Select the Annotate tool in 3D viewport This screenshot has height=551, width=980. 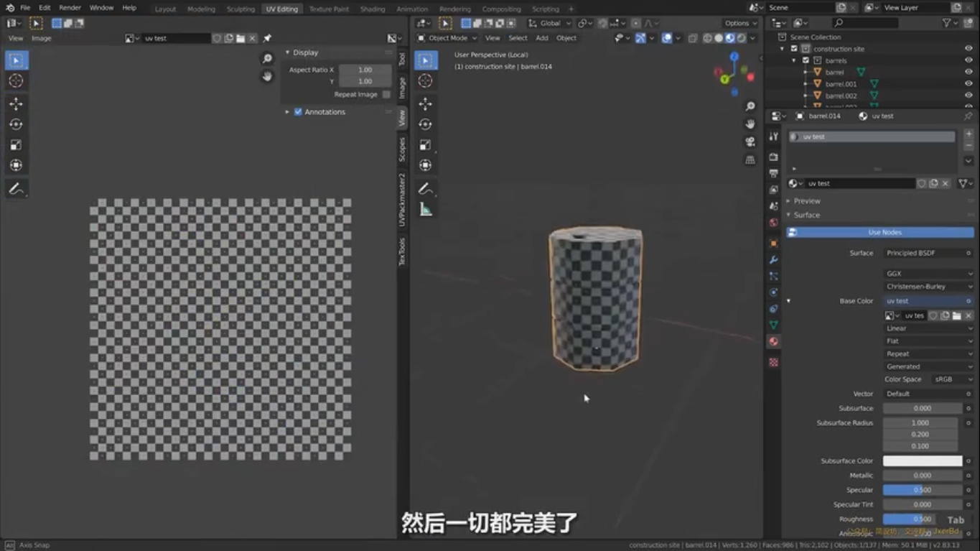[x=426, y=189]
